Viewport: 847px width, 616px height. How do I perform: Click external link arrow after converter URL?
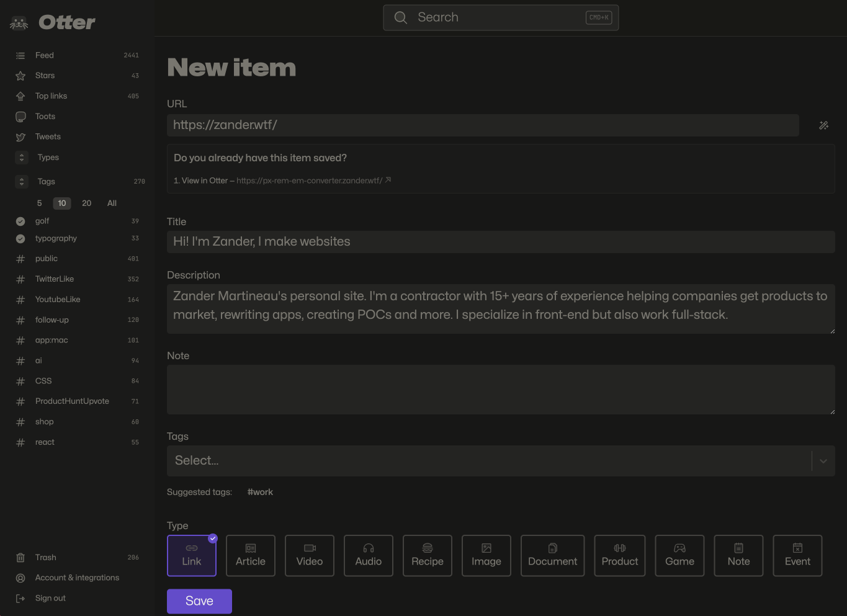[388, 180]
